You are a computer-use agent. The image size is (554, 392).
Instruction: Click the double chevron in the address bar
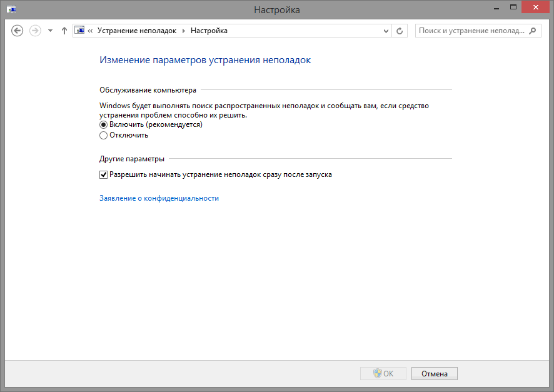tap(91, 31)
